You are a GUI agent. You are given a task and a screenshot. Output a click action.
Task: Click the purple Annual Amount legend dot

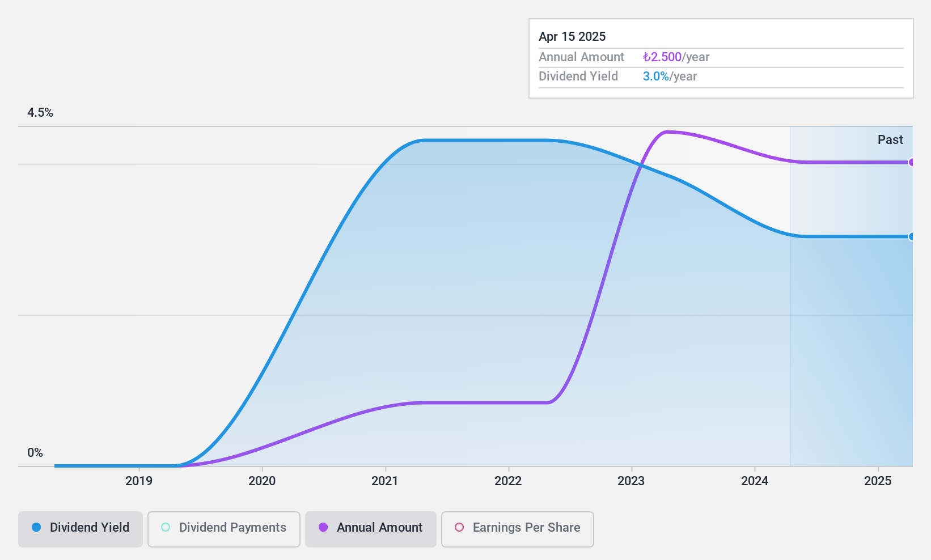(323, 527)
